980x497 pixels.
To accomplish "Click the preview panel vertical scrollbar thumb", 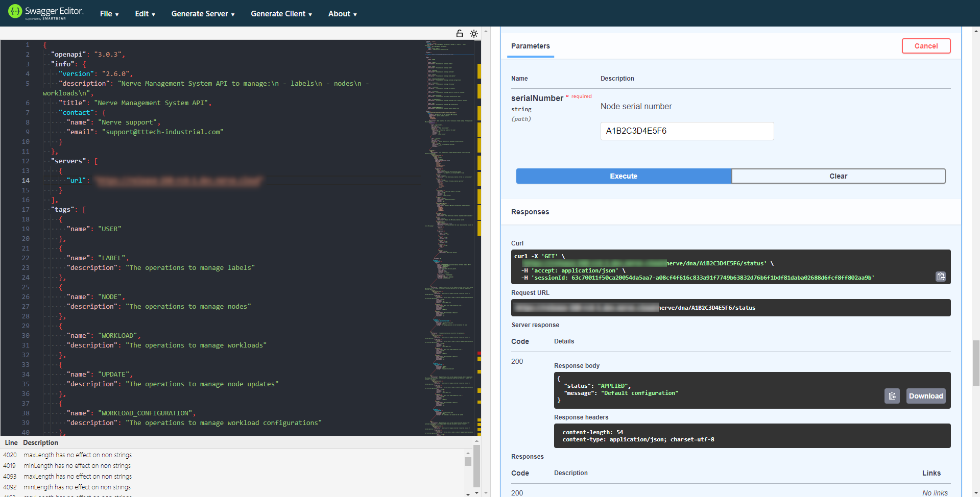I will click(x=975, y=362).
